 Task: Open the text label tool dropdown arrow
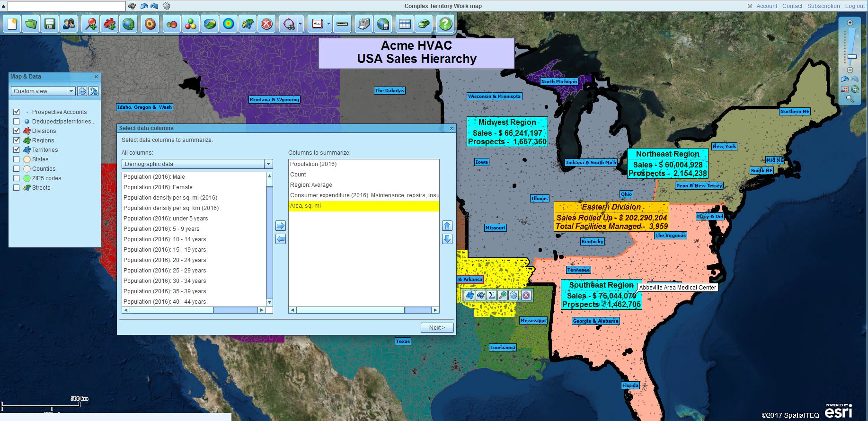(x=328, y=24)
